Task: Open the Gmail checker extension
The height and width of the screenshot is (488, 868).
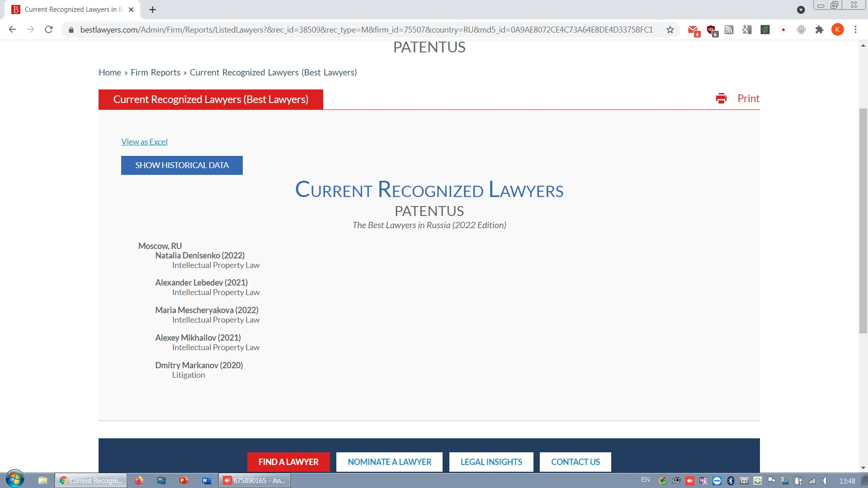Action: [693, 30]
